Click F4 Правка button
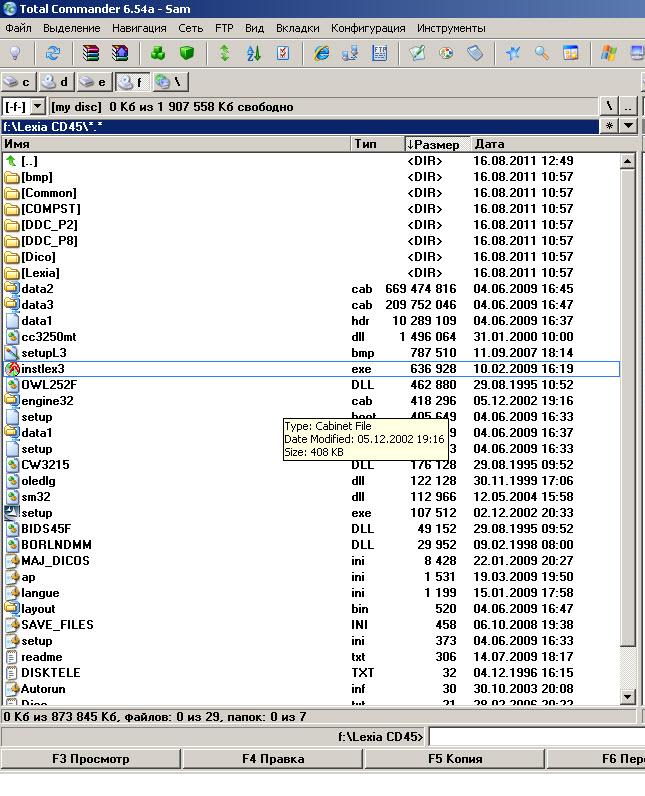645x796 pixels. [273, 759]
